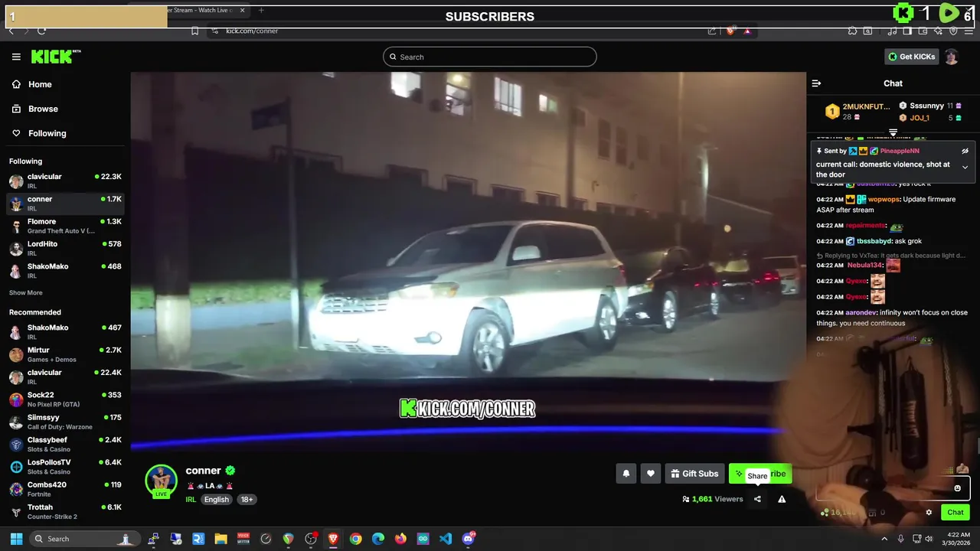Viewport: 980px width, 551px height.
Task: Click the verified badge next to conner
Action: coord(230,471)
